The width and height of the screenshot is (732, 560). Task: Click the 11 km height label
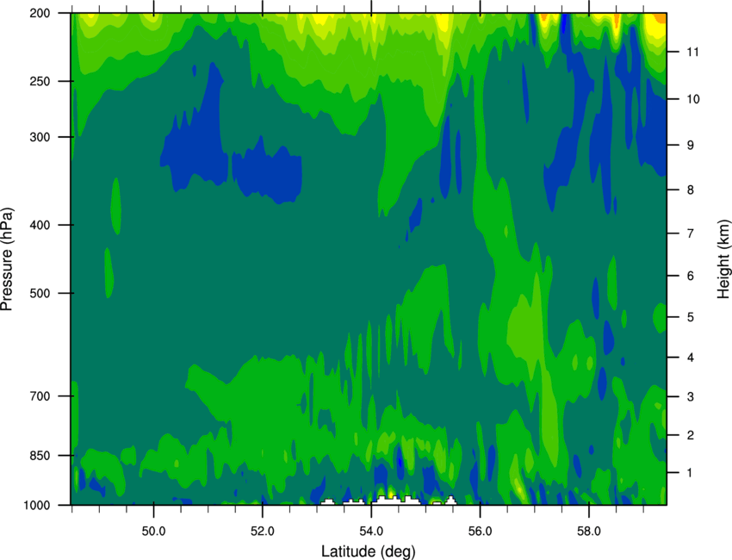[693, 52]
